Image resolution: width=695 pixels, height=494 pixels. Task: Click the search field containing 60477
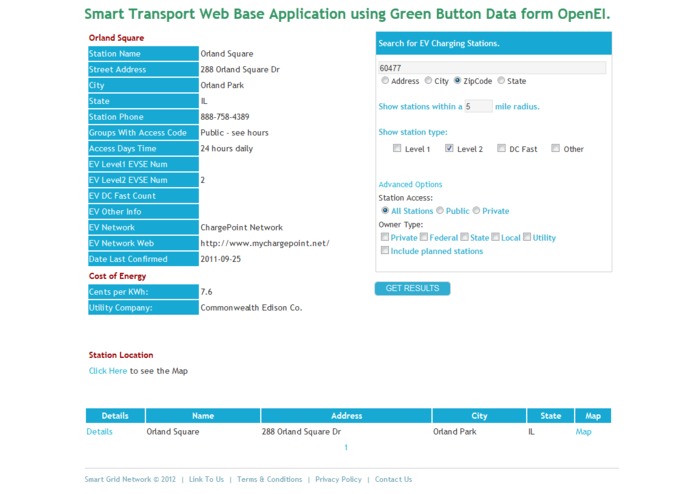click(492, 68)
